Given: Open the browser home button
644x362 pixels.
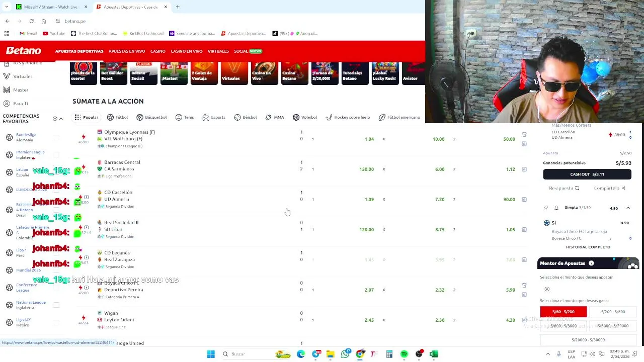Looking at the screenshot, I should tap(43, 21).
